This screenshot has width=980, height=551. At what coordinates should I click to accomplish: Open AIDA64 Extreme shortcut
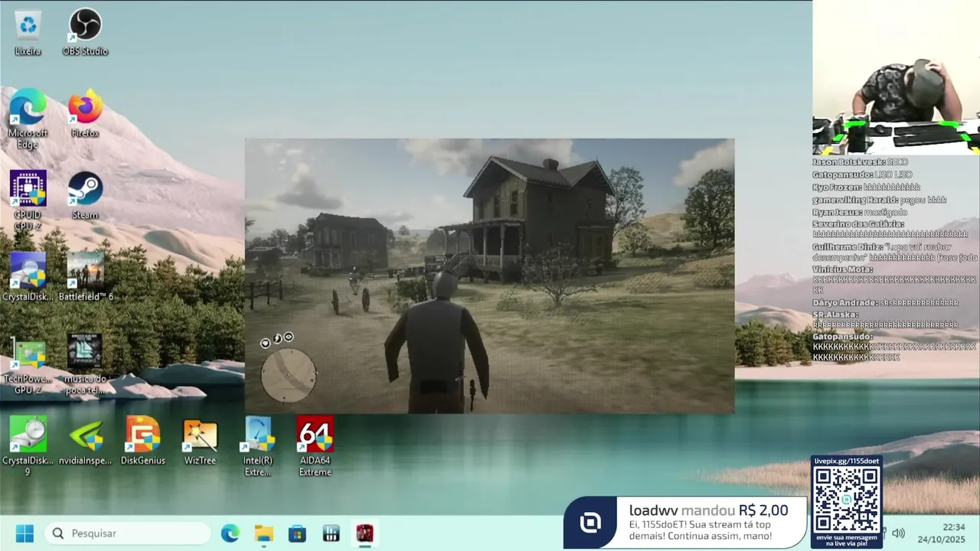point(315,446)
